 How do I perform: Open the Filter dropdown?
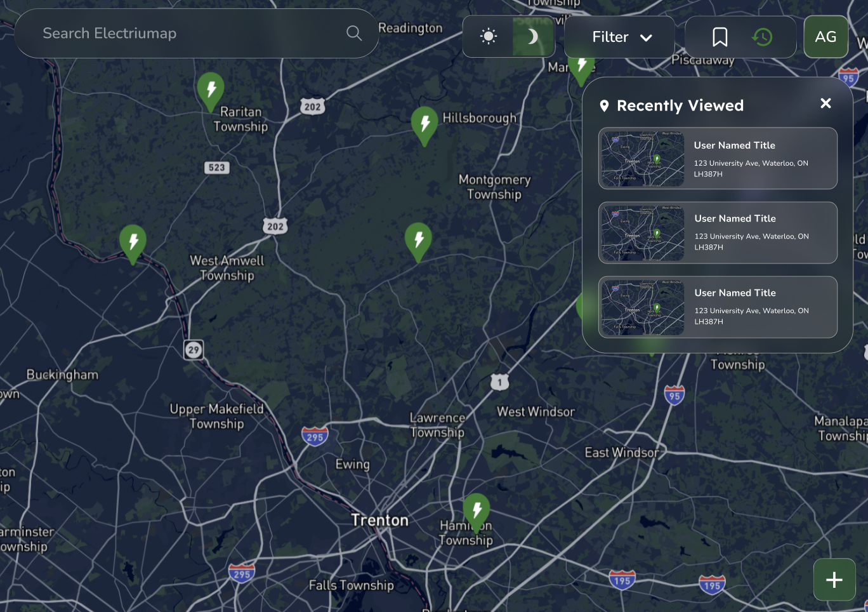tap(619, 37)
